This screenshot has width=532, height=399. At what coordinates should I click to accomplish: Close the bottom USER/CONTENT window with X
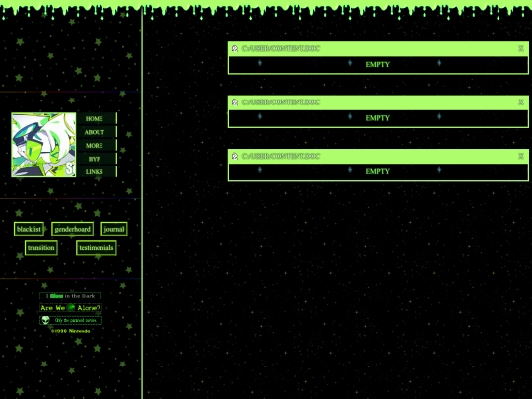[521, 156]
